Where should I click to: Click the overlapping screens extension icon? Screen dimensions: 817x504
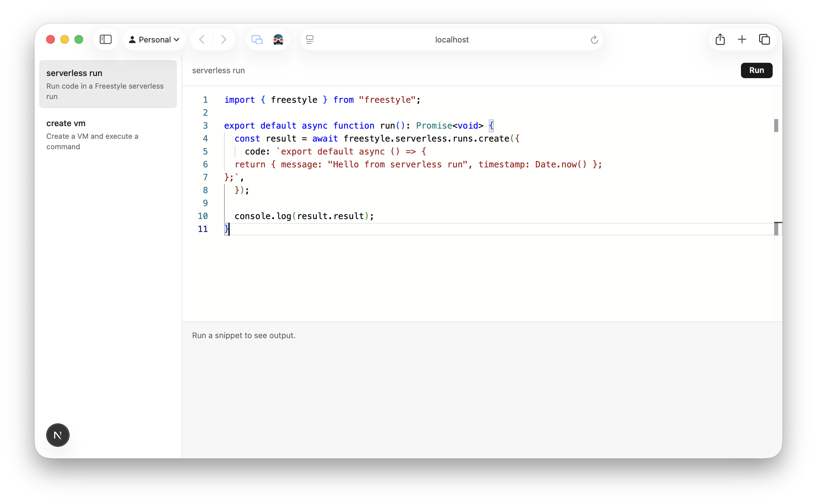coord(257,40)
